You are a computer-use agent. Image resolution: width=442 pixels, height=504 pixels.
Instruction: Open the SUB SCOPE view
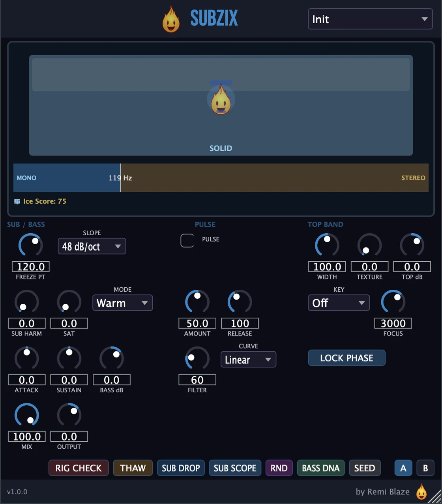235,468
